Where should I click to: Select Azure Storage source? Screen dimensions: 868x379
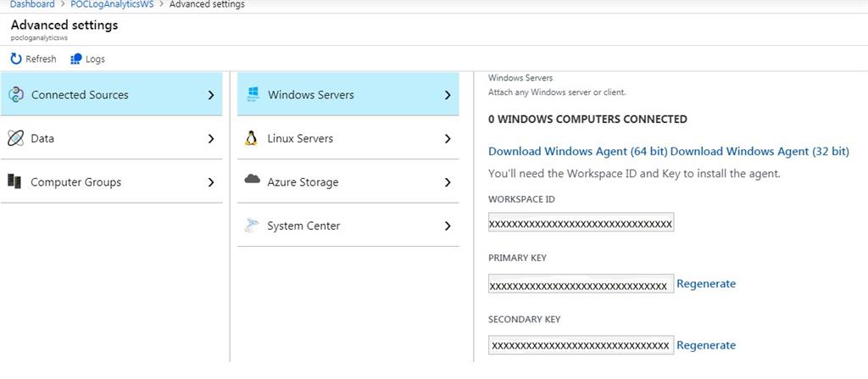click(348, 181)
